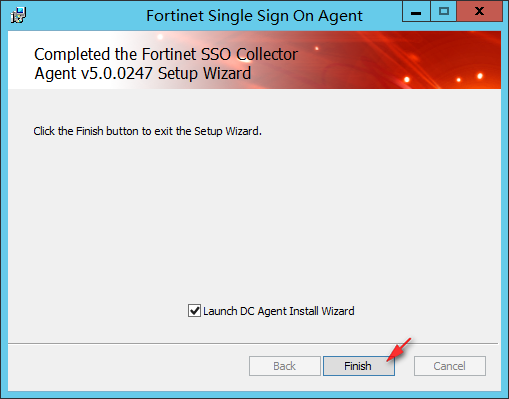Viewport: 509px width, 399px height.
Task: Click the v5.0.0247 version text in heading
Action: 117,73
